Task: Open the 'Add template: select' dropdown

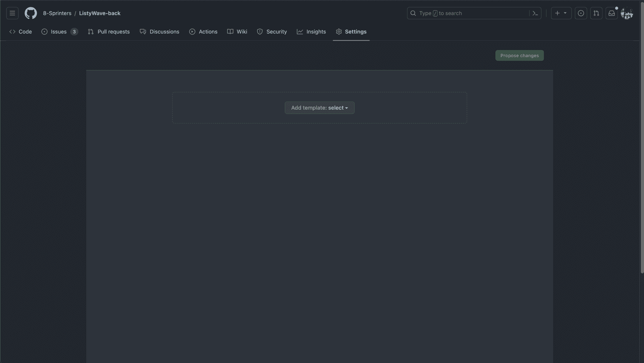Action: [320, 108]
